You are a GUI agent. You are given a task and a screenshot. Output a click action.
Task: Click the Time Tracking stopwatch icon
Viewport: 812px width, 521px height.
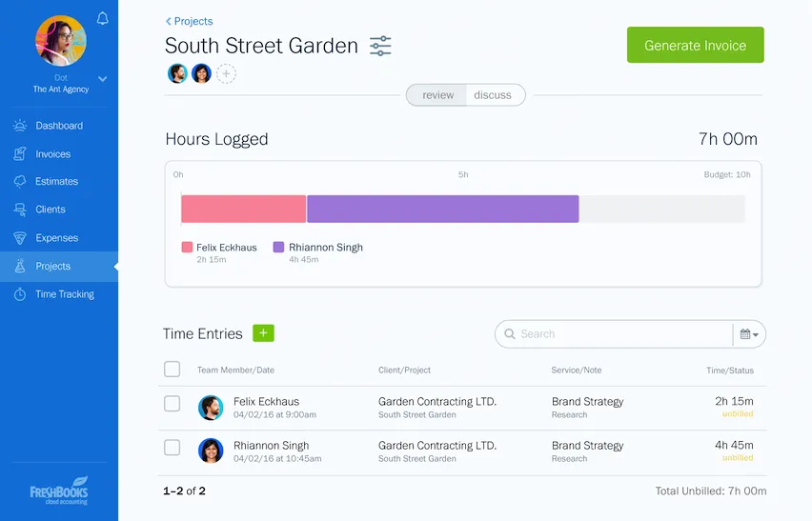pyautogui.click(x=19, y=294)
